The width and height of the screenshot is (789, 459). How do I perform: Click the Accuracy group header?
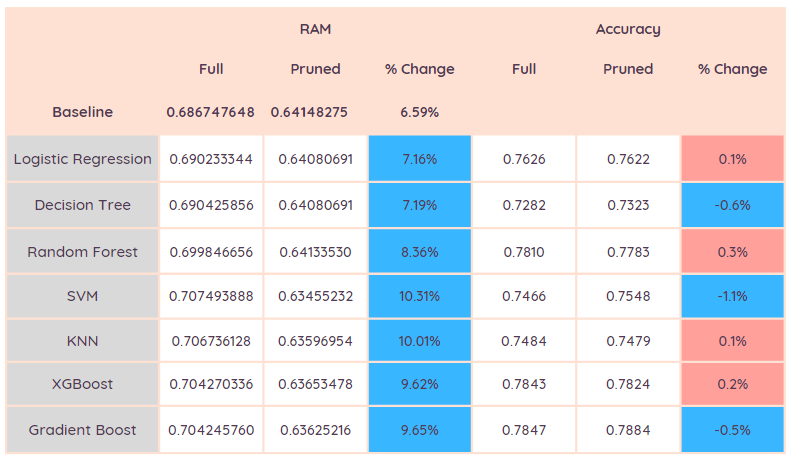pos(628,29)
